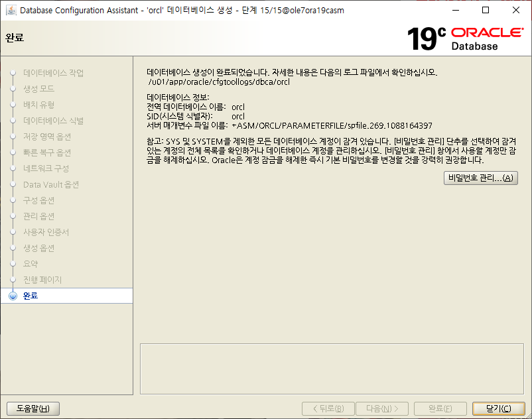Image resolution: width=532 pixels, height=419 pixels.
Task: Select 배치 유형 step in sidebar
Action: pyautogui.click(x=38, y=105)
